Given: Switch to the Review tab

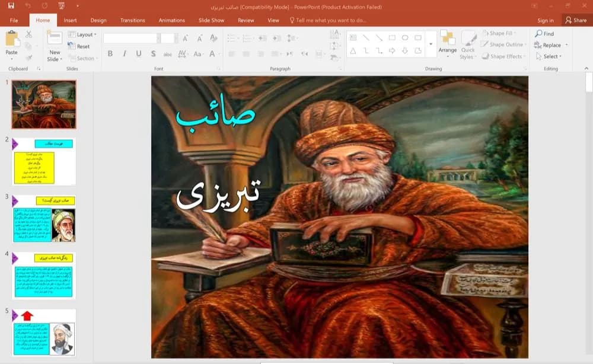Looking at the screenshot, I should coord(246,20).
